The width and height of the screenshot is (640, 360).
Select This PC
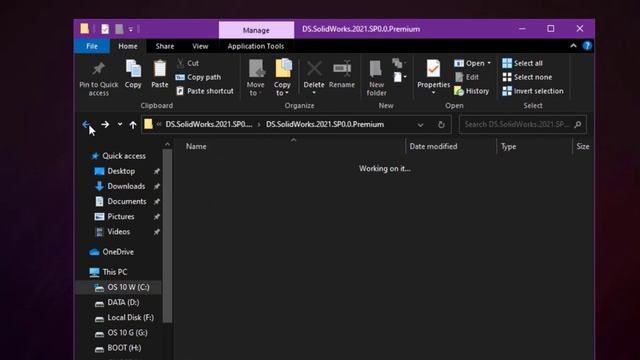[x=115, y=272]
